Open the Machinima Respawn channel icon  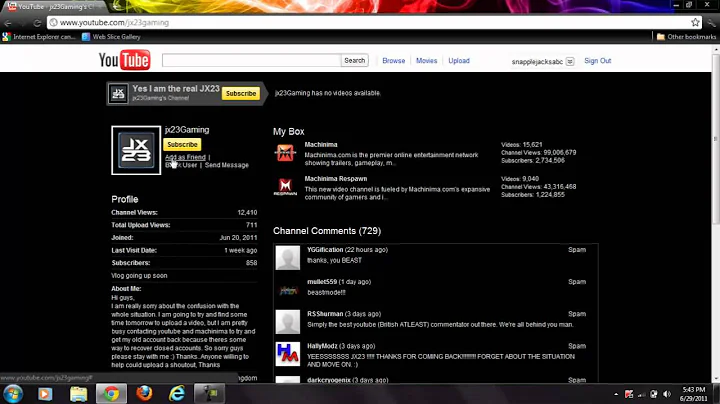[285, 187]
